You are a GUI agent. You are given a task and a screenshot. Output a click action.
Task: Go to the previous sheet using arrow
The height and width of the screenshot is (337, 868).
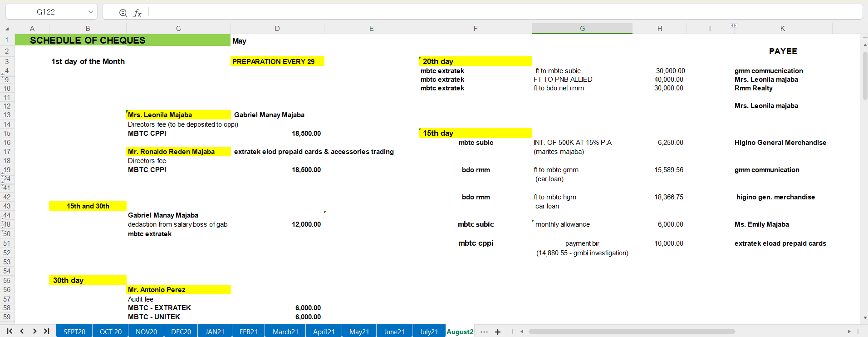coord(22,332)
